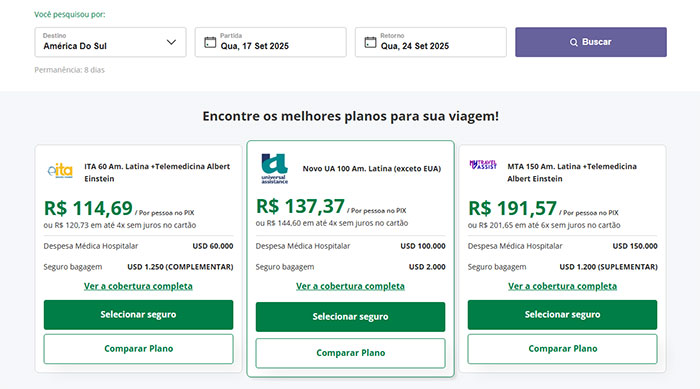Open the Partida date field

pos(271,42)
